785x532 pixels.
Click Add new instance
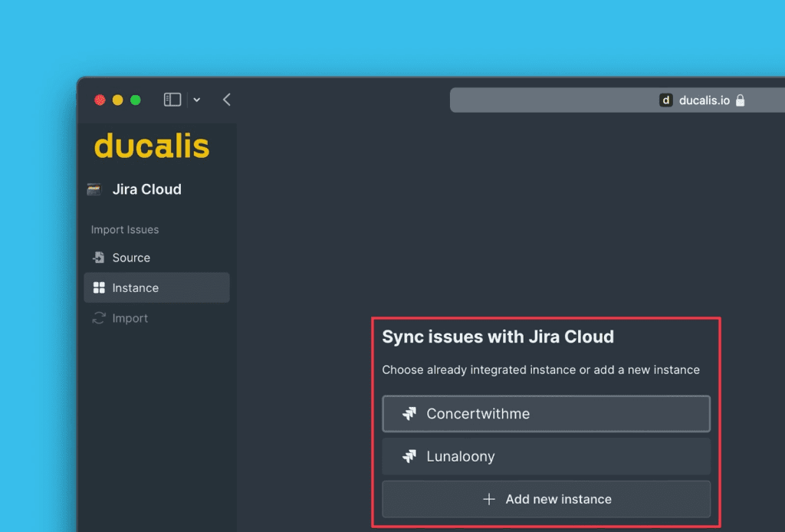547,499
